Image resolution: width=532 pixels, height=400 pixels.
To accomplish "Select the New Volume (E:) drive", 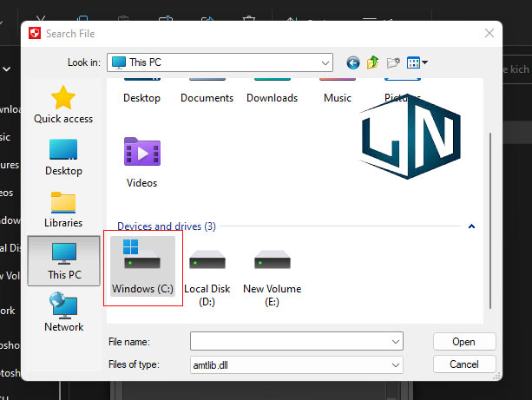I will 272,268.
